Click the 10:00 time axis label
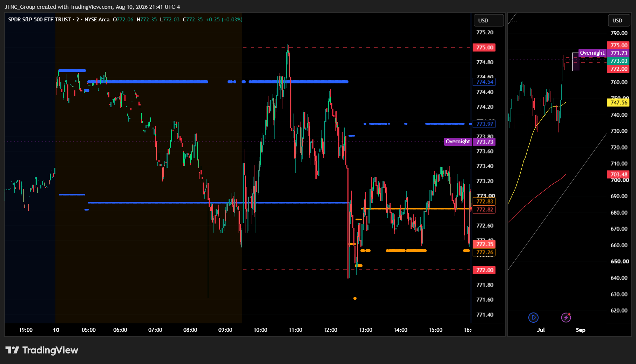636x364 pixels. [x=261, y=330]
